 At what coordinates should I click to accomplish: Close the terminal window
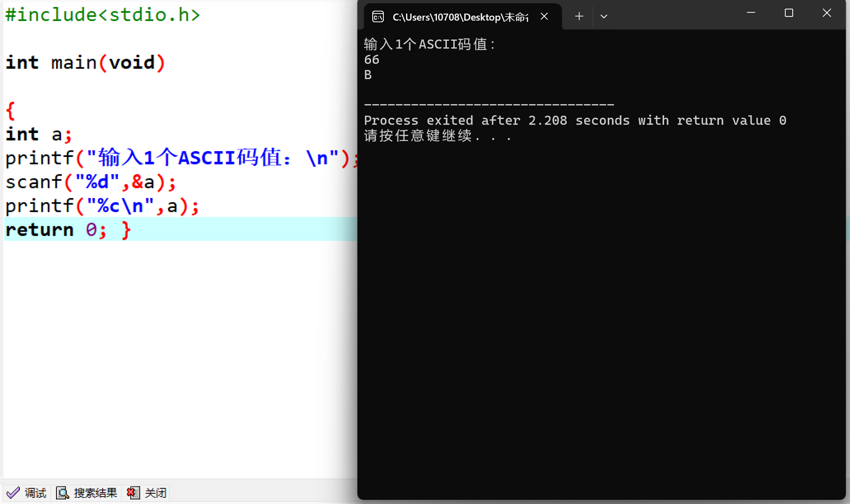827,13
